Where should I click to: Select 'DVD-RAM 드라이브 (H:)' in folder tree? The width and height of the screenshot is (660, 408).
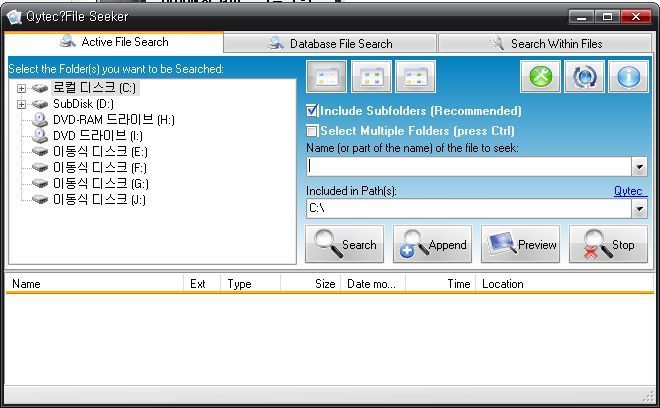114,120
